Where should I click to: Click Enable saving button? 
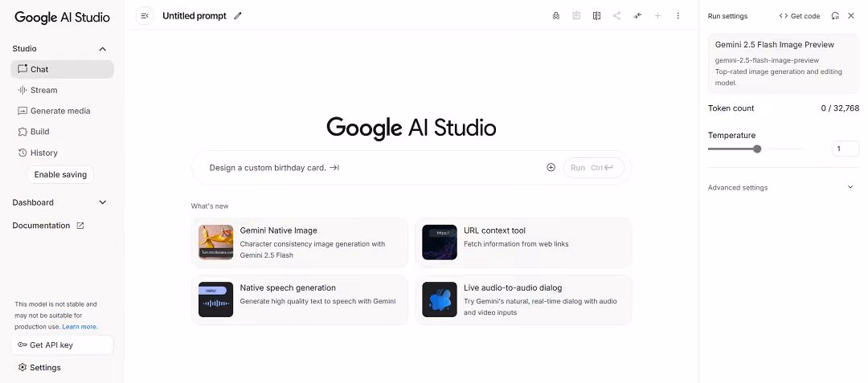[60, 175]
